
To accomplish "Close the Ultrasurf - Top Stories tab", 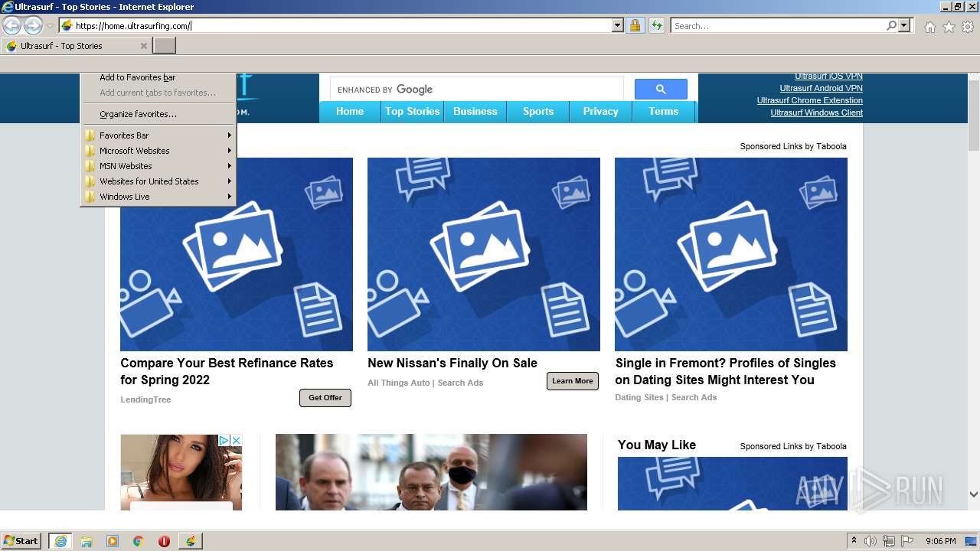I will point(143,46).
